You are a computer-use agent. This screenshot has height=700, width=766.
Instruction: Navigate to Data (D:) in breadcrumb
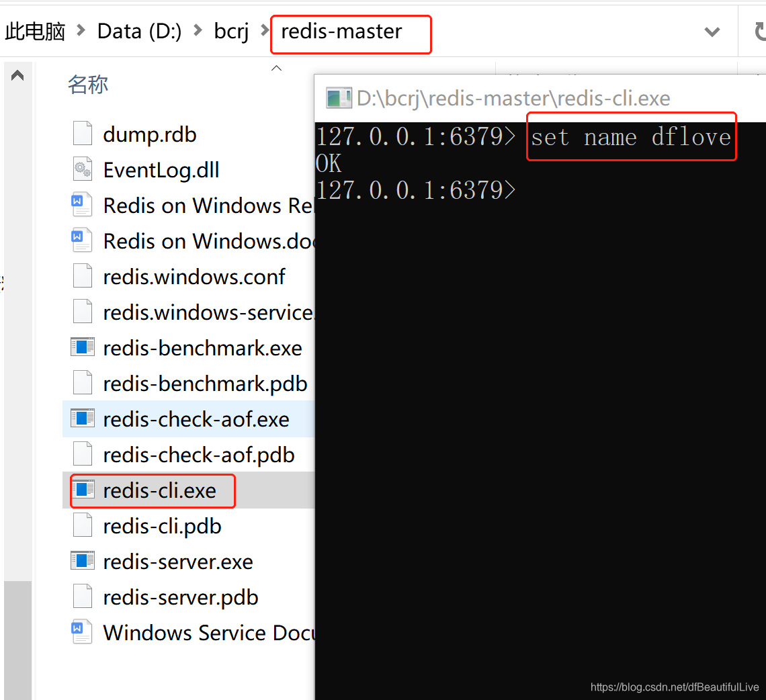click(x=139, y=32)
